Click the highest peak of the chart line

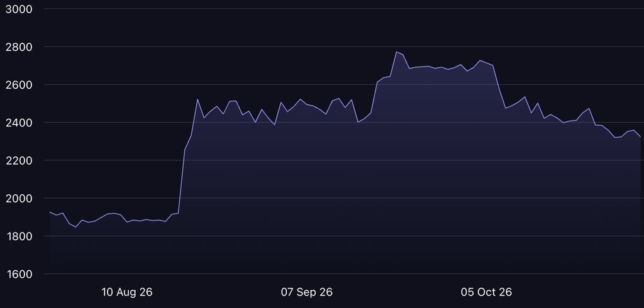pos(396,52)
